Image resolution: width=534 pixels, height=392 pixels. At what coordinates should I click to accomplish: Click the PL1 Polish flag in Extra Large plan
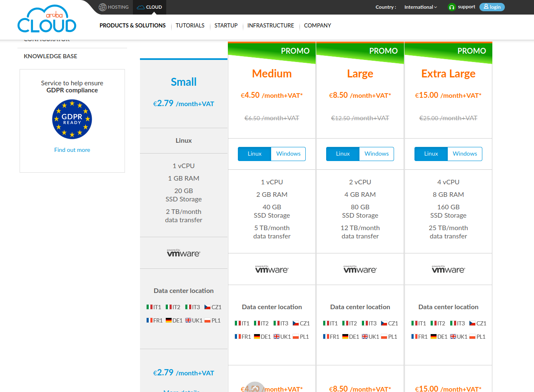tap(472, 337)
